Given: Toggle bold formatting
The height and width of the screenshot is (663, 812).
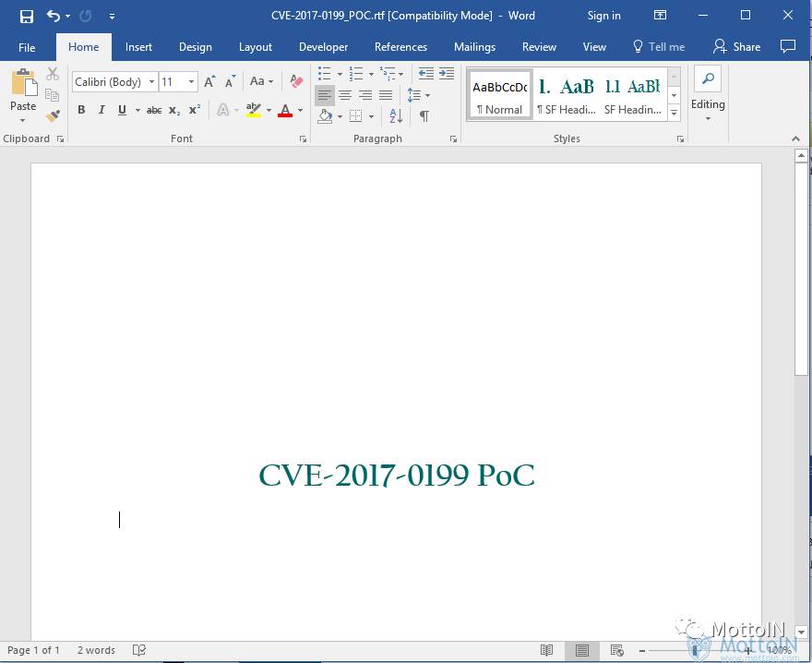Looking at the screenshot, I should tap(81, 110).
